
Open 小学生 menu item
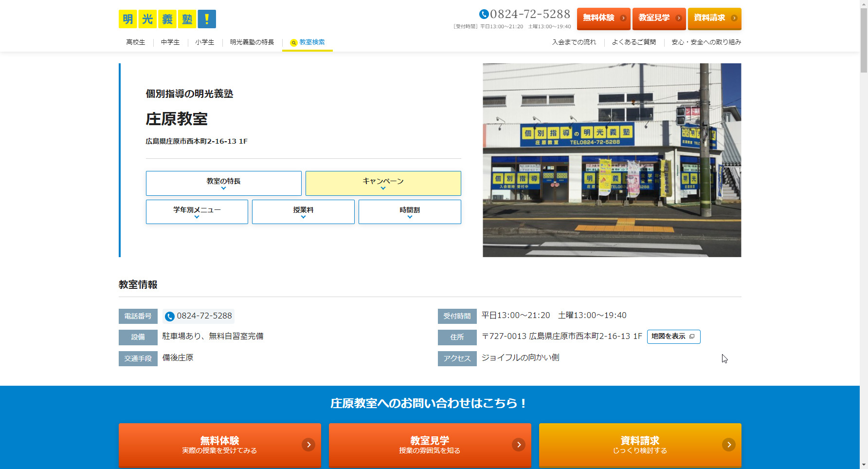(x=205, y=42)
